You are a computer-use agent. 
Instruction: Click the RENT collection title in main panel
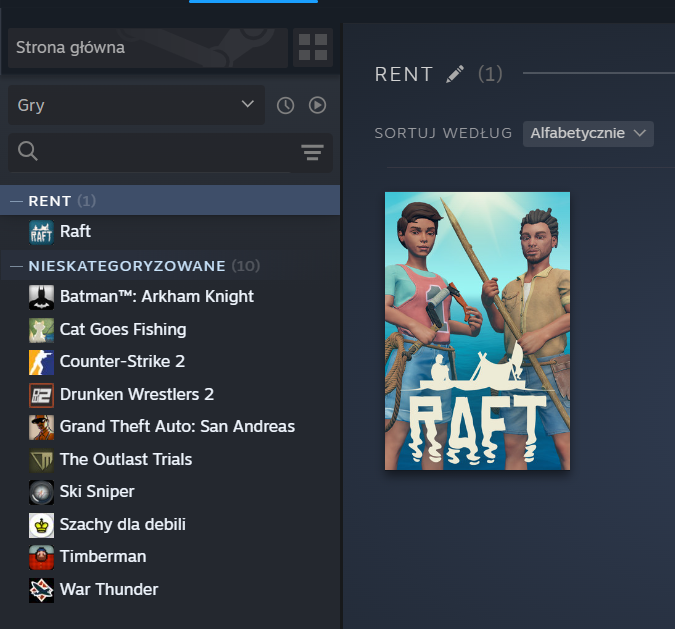click(404, 74)
